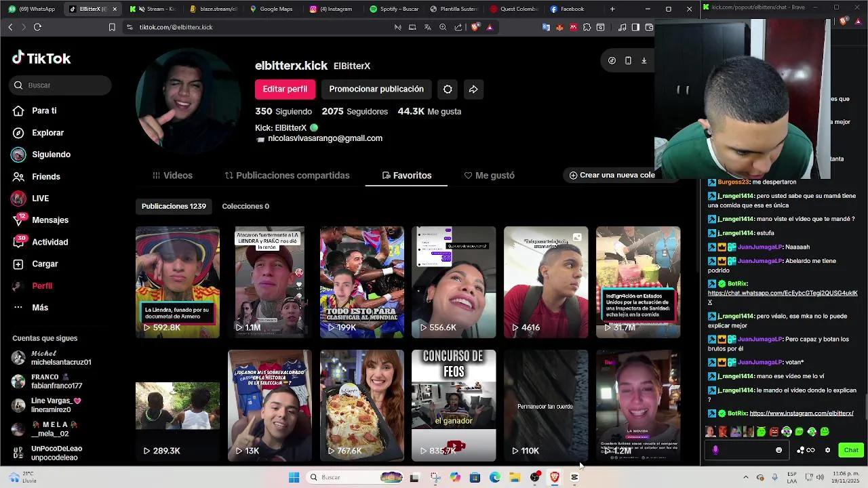The width and height of the screenshot is (868, 488).
Task: Open Kick chat settings gear
Action: point(827,450)
